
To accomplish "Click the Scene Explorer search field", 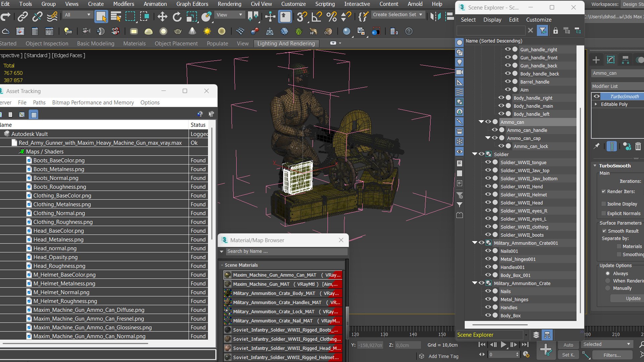I will [x=491, y=31].
